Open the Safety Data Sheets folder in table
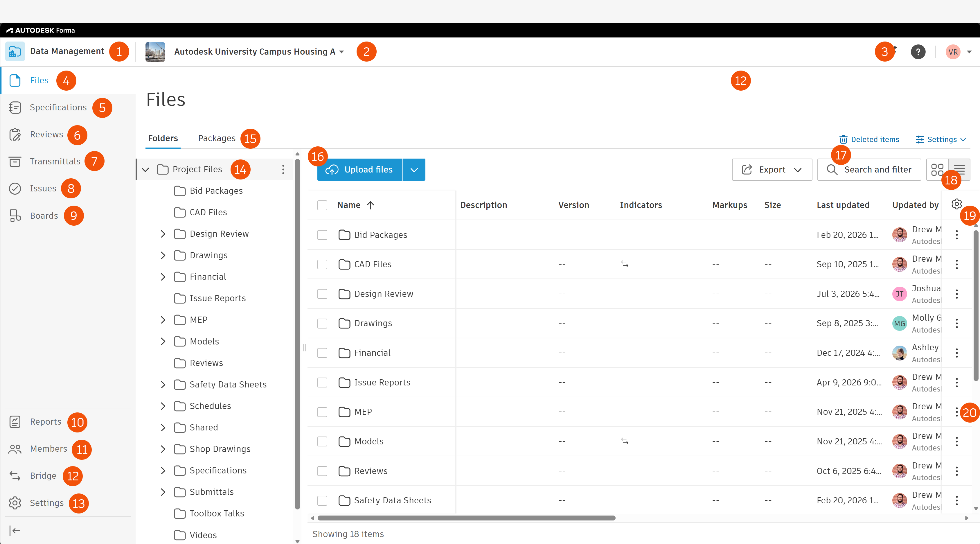Image resolution: width=980 pixels, height=544 pixels. point(392,501)
